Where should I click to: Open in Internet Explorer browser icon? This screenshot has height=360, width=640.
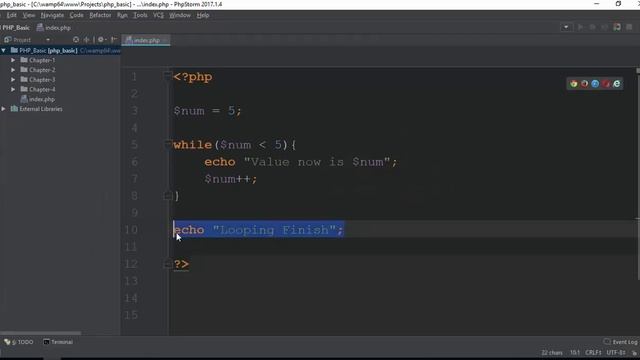click(617, 84)
